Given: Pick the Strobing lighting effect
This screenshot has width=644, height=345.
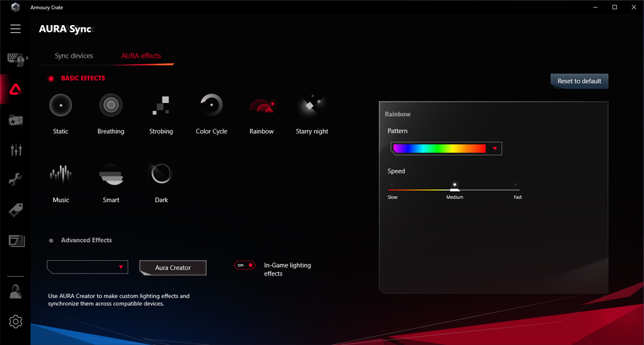Looking at the screenshot, I should point(160,105).
